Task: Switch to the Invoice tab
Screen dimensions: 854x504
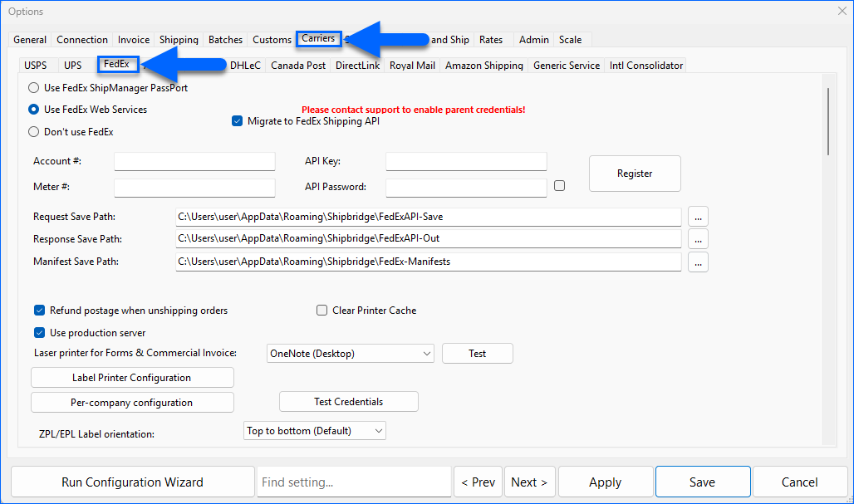Action: [134, 40]
